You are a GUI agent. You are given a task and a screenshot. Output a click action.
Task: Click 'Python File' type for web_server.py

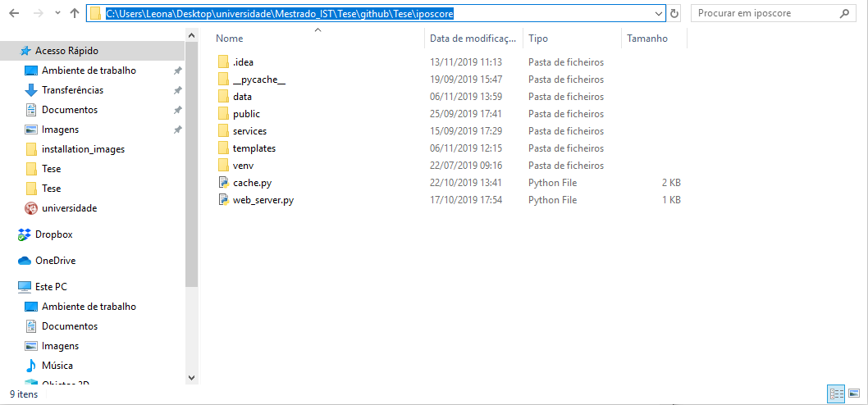(x=552, y=200)
